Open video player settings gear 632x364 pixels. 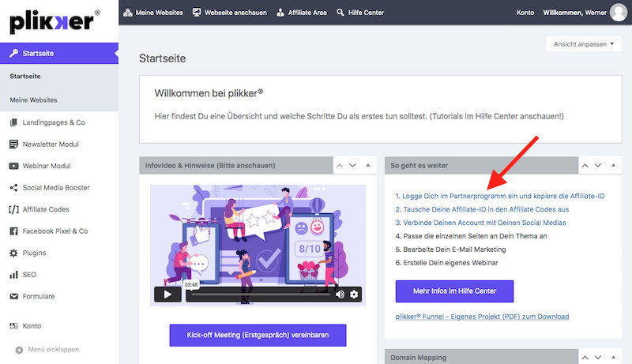(x=355, y=295)
